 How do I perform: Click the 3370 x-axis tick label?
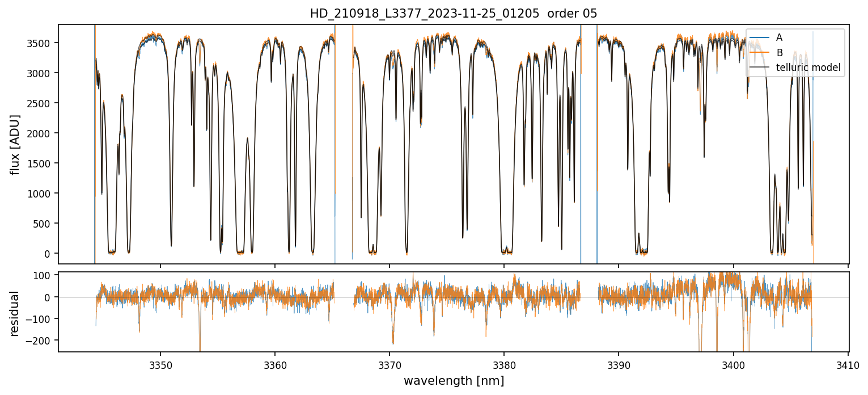[389, 364]
